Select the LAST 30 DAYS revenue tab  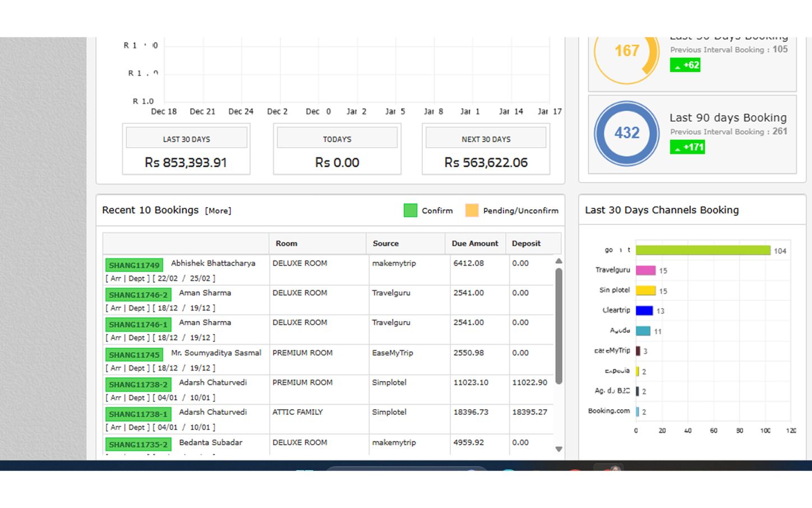click(186, 139)
